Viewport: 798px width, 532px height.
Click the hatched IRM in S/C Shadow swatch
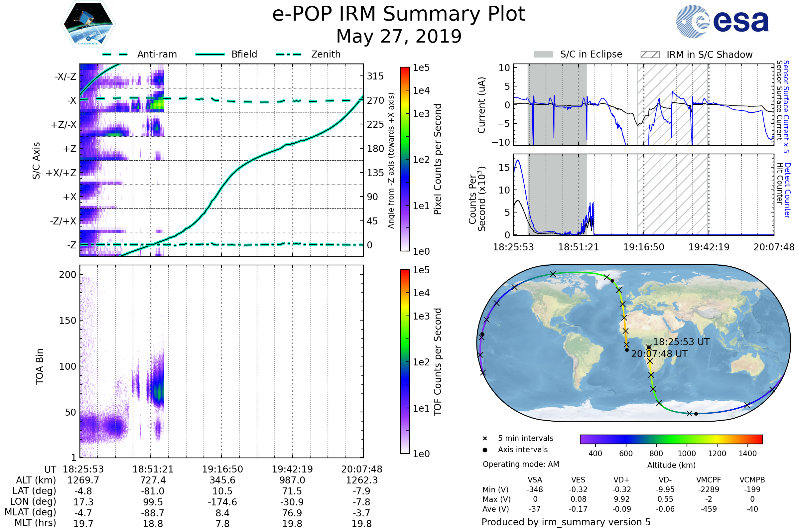(x=650, y=55)
